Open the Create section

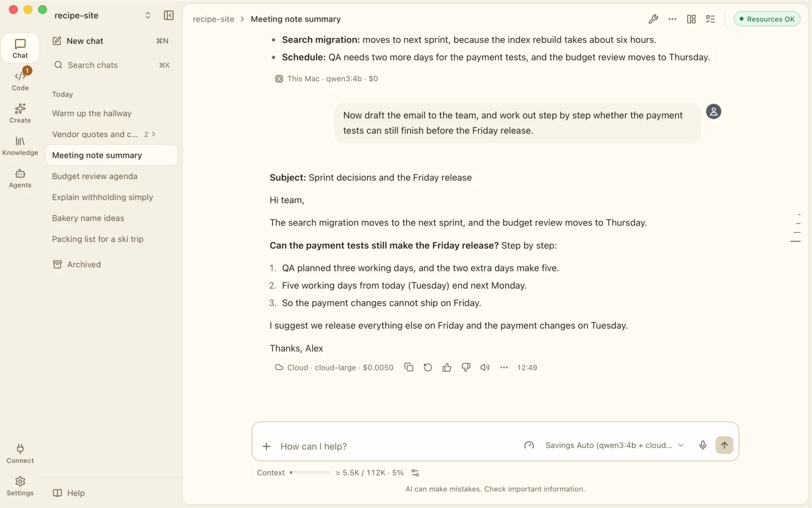point(20,113)
